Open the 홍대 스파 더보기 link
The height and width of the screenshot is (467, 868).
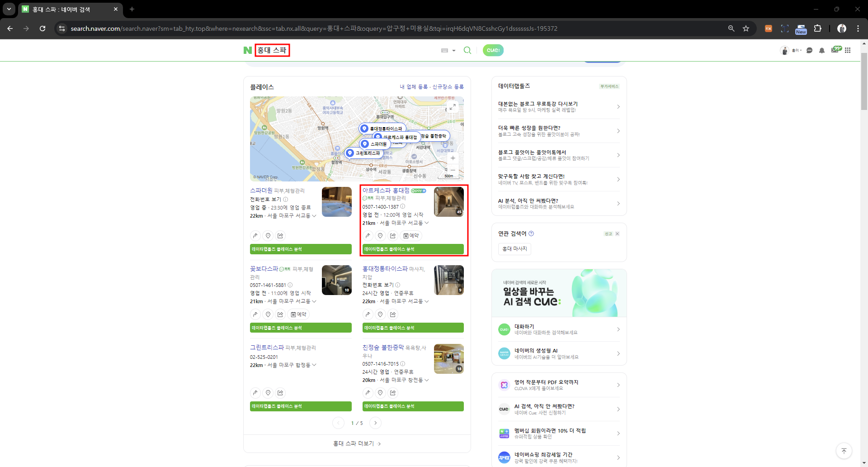click(357, 443)
